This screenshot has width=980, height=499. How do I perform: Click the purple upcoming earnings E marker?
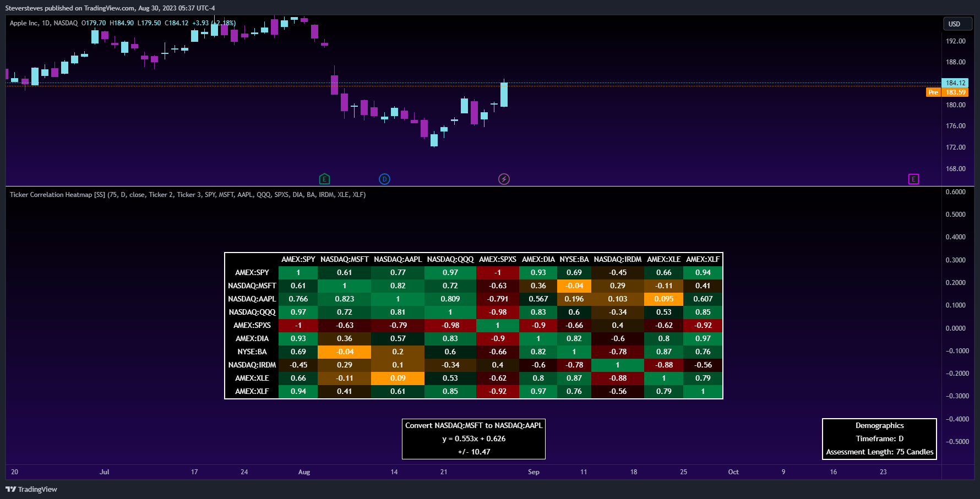tap(913, 179)
